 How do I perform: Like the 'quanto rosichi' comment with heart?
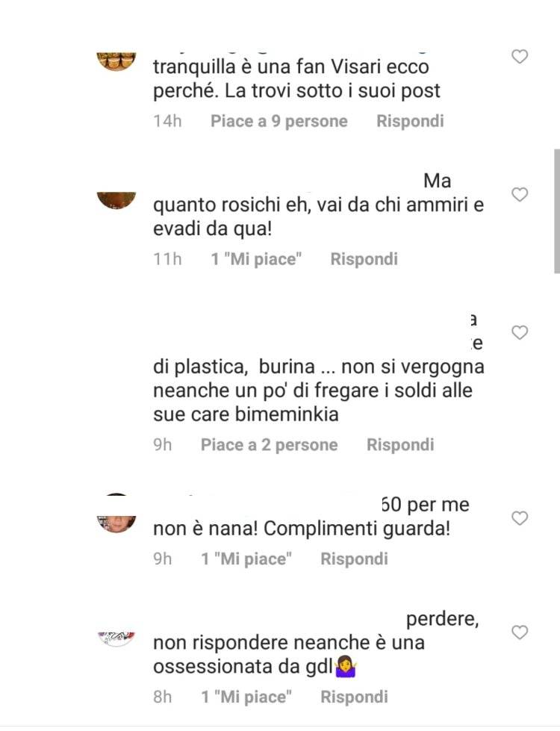520,194
